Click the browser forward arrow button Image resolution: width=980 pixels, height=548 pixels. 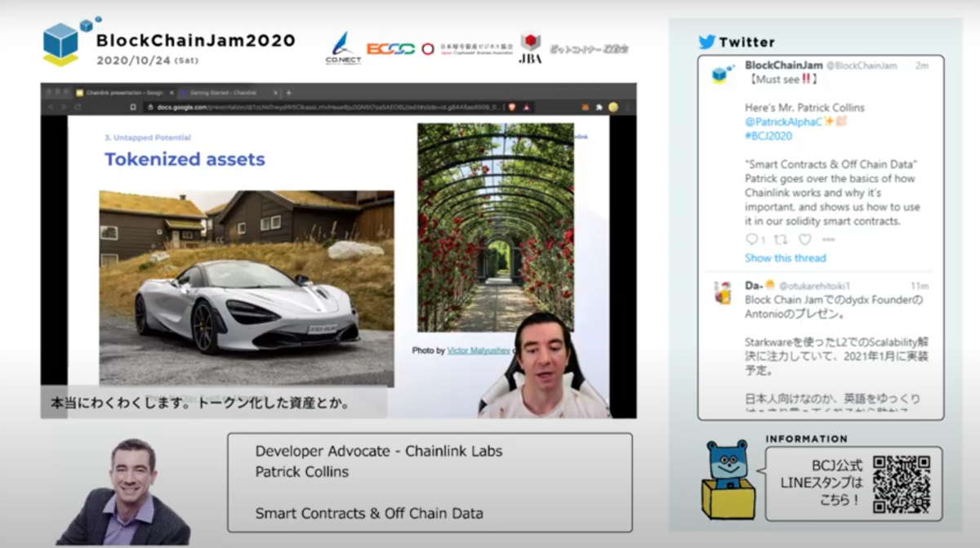(x=64, y=107)
